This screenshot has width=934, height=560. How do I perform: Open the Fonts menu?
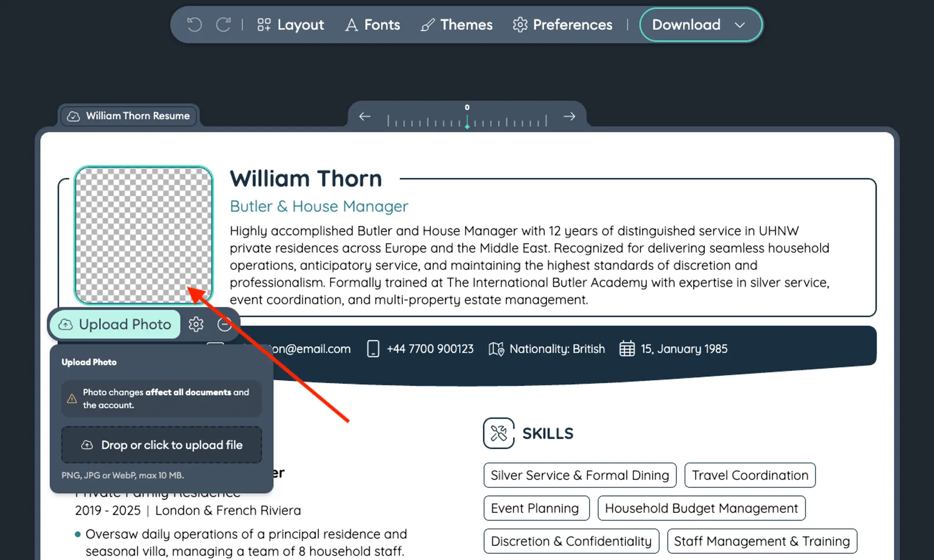coord(373,25)
